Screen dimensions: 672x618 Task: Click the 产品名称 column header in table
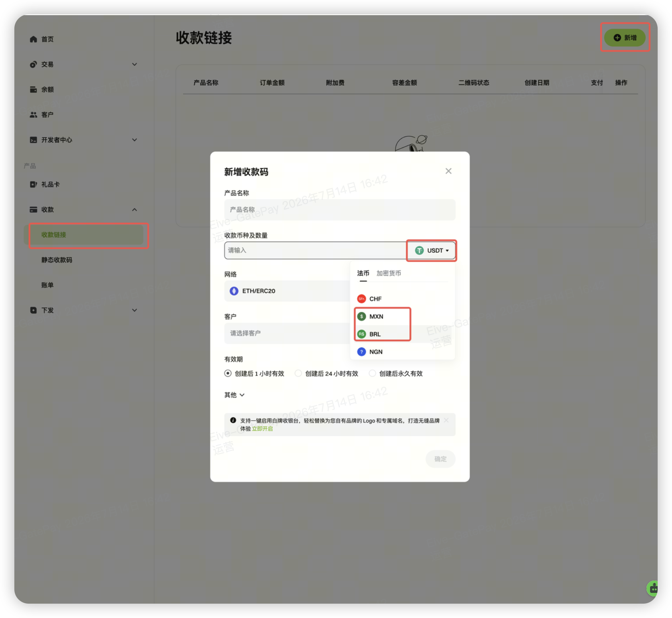(206, 83)
